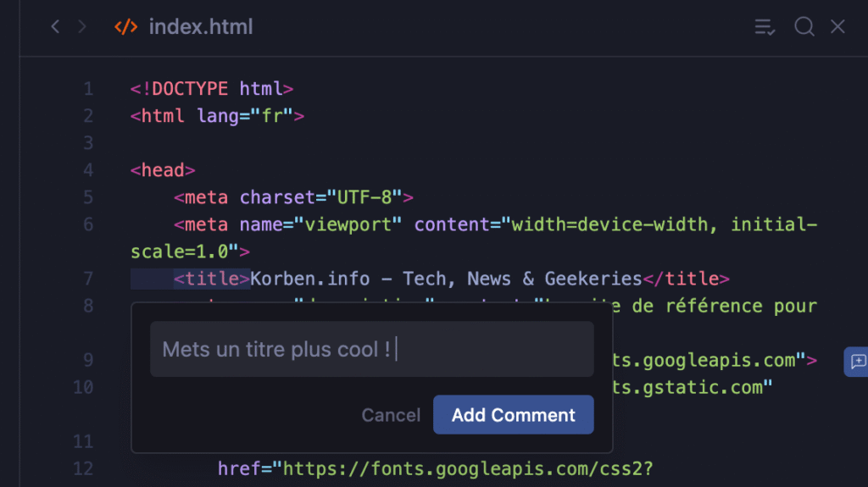Click line number 12 in the gutter
The height and width of the screenshot is (487, 868).
point(83,468)
